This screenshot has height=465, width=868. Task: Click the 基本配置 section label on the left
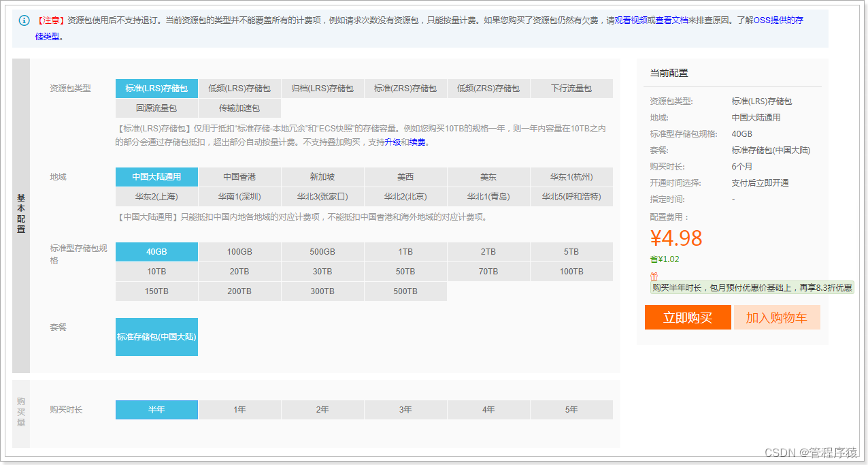pyautogui.click(x=20, y=212)
